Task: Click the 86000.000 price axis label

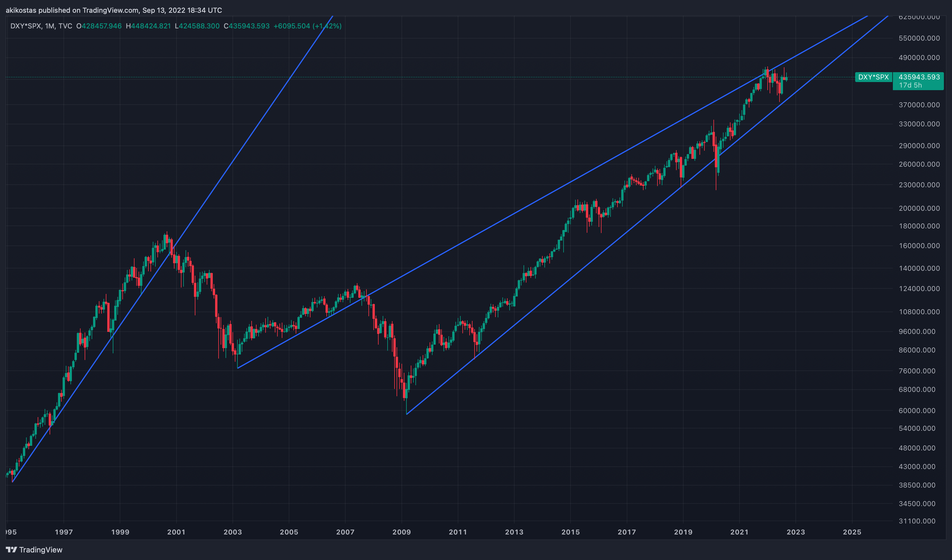Action: click(917, 350)
